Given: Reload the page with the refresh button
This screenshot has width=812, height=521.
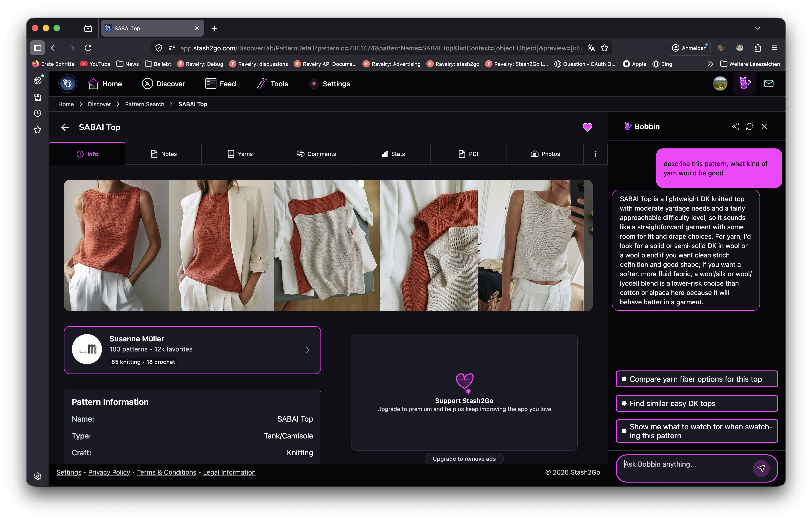Looking at the screenshot, I should coord(88,48).
